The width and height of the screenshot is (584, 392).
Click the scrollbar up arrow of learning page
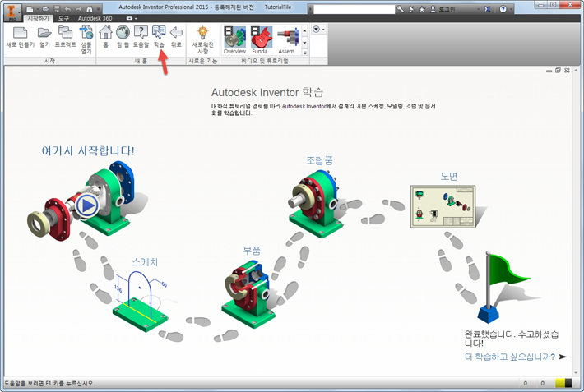pos(576,70)
